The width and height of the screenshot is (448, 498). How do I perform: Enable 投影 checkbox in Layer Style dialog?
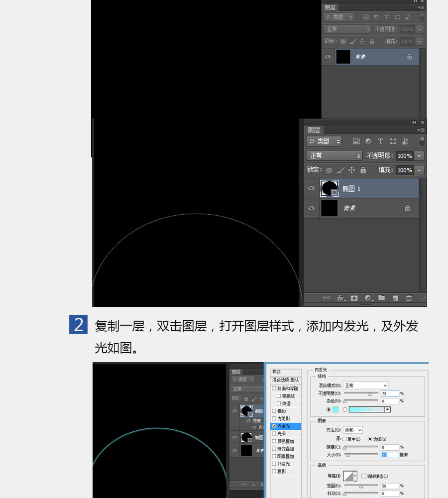click(274, 471)
